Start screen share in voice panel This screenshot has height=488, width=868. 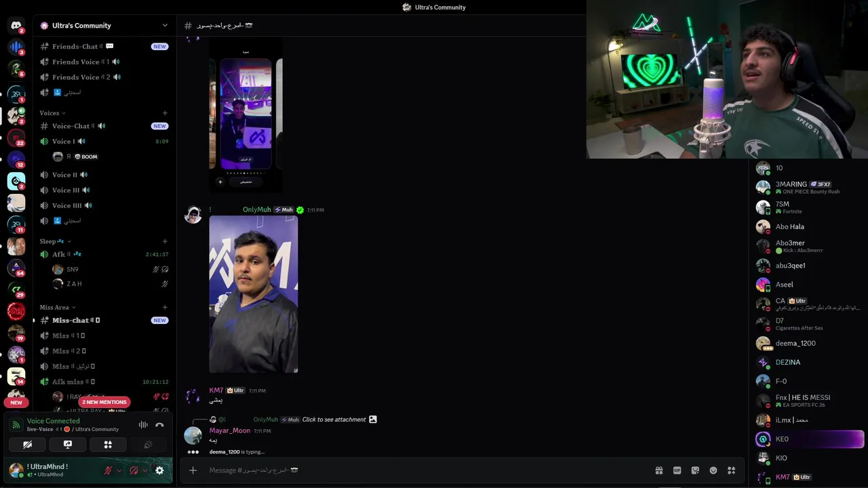[x=68, y=445]
